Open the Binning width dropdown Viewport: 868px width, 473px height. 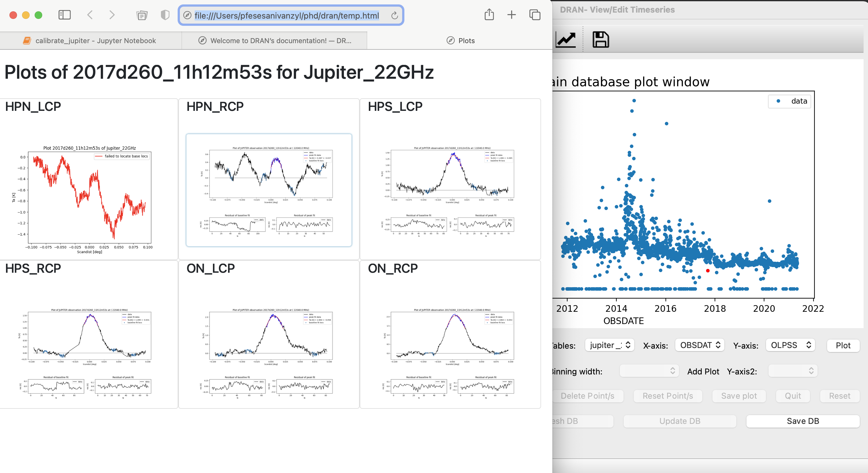[x=649, y=371]
